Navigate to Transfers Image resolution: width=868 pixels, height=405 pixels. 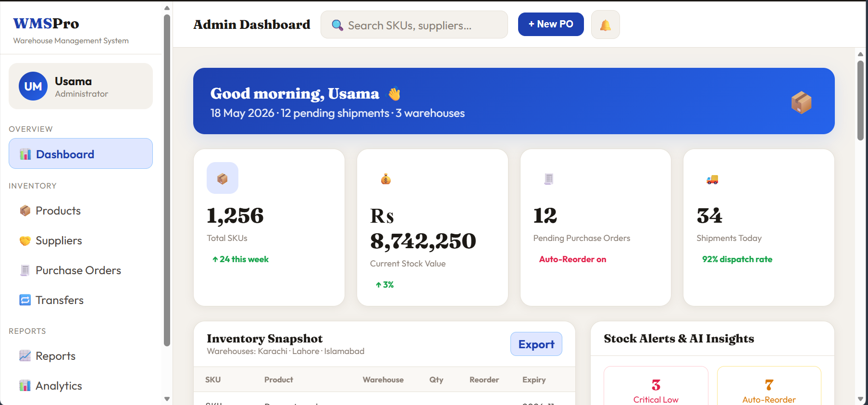(81, 300)
